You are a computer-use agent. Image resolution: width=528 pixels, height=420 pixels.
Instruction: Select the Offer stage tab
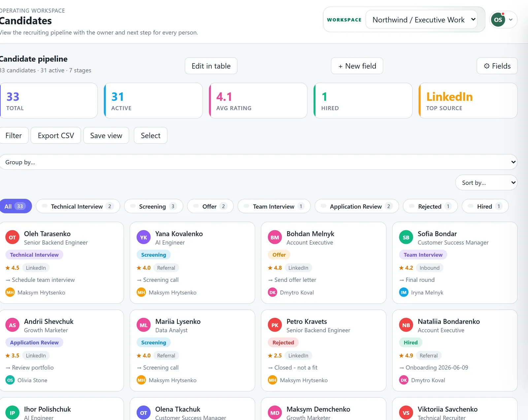click(x=210, y=206)
